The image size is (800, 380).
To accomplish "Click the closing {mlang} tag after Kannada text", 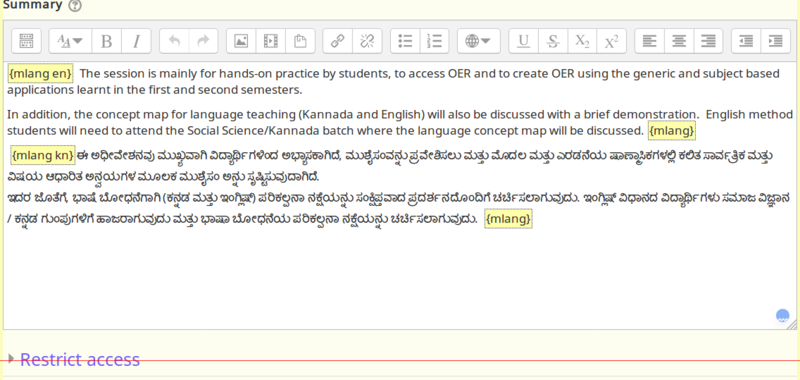I will pyautogui.click(x=508, y=219).
